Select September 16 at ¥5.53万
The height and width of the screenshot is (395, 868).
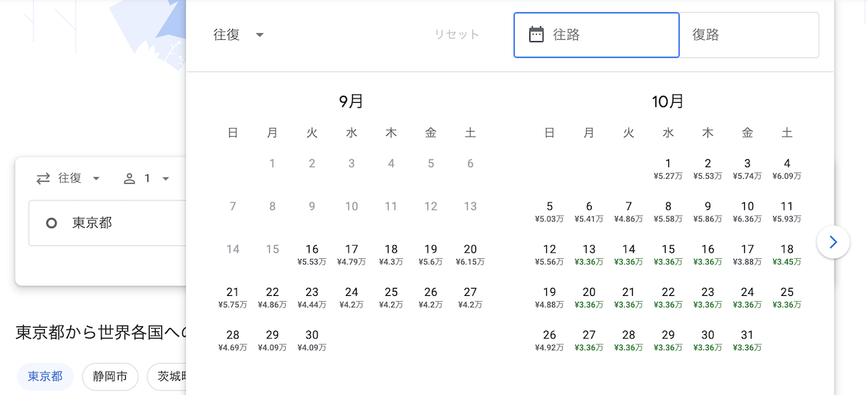click(312, 255)
